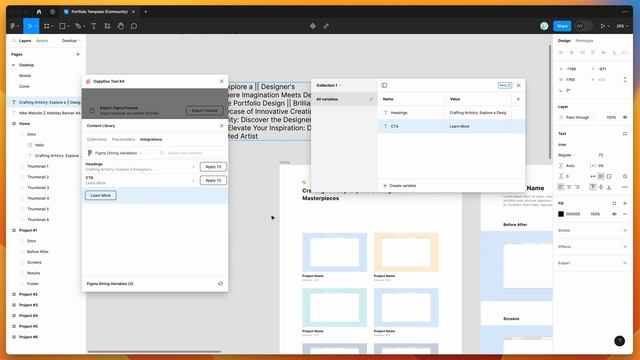Viewport: 640px width, 360px height.
Task: Click the user avatar in the toolbar
Action: (544, 26)
